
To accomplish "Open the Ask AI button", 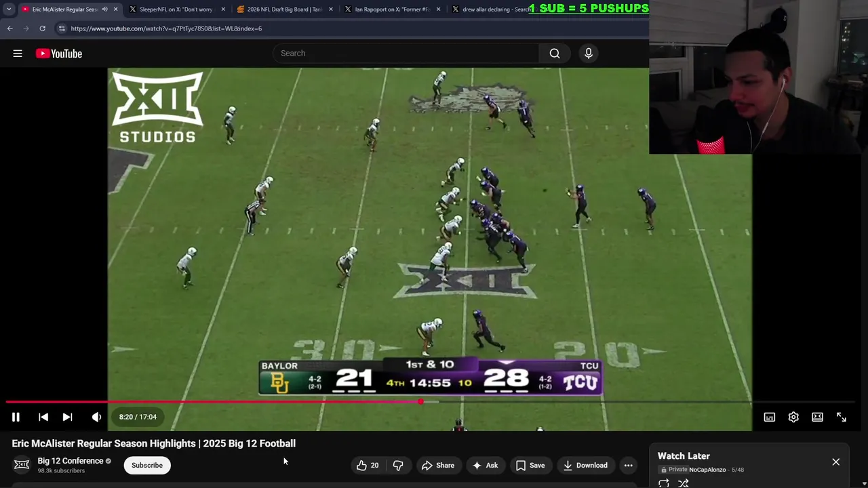I will tap(485, 465).
